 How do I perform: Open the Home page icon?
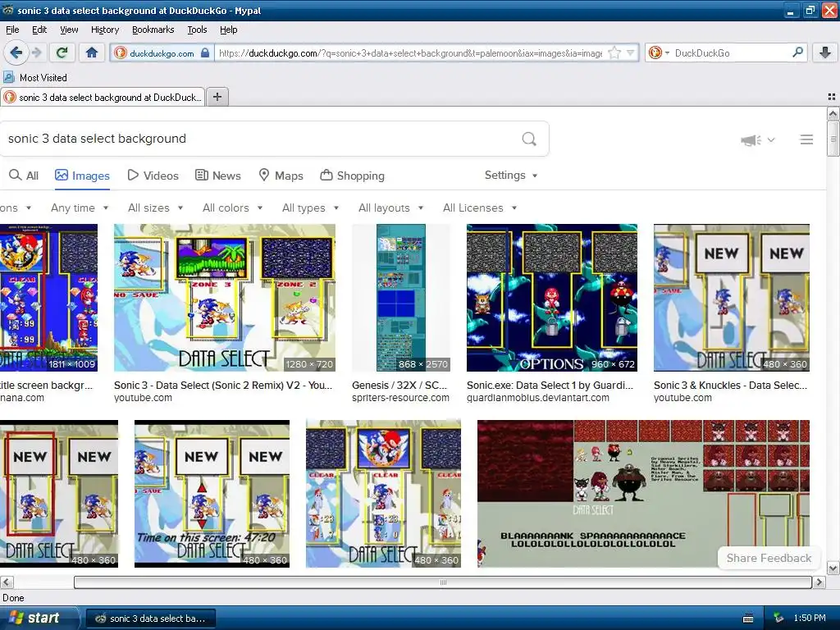[x=92, y=52]
